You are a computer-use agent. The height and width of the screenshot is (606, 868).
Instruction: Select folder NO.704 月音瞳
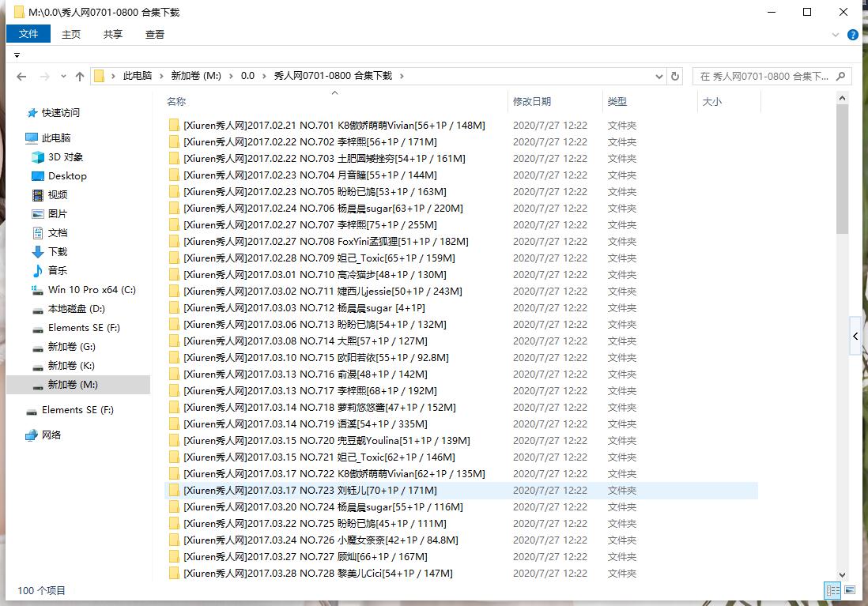tap(310, 175)
